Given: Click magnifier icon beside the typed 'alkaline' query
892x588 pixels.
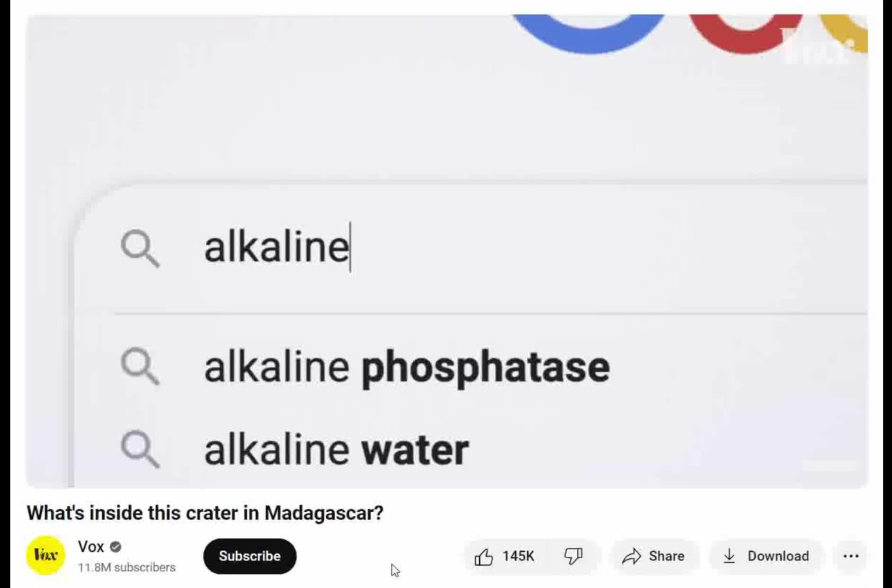Looking at the screenshot, I should [x=140, y=248].
